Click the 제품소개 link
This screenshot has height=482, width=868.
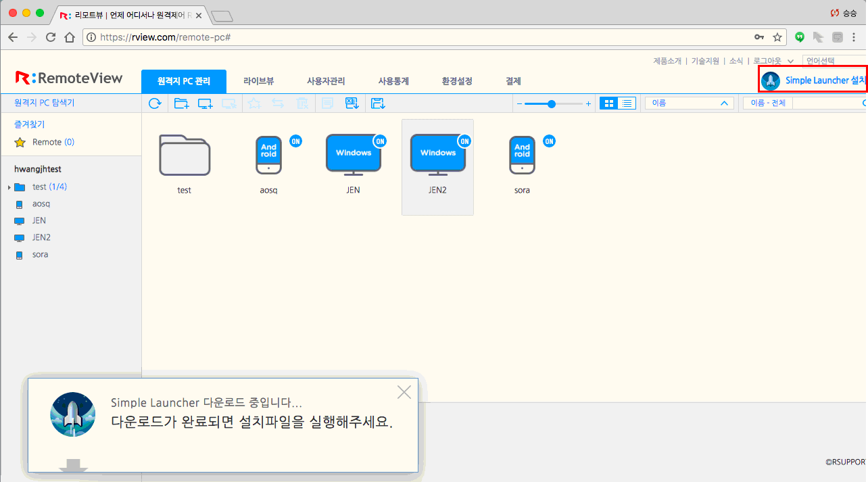(667, 61)
